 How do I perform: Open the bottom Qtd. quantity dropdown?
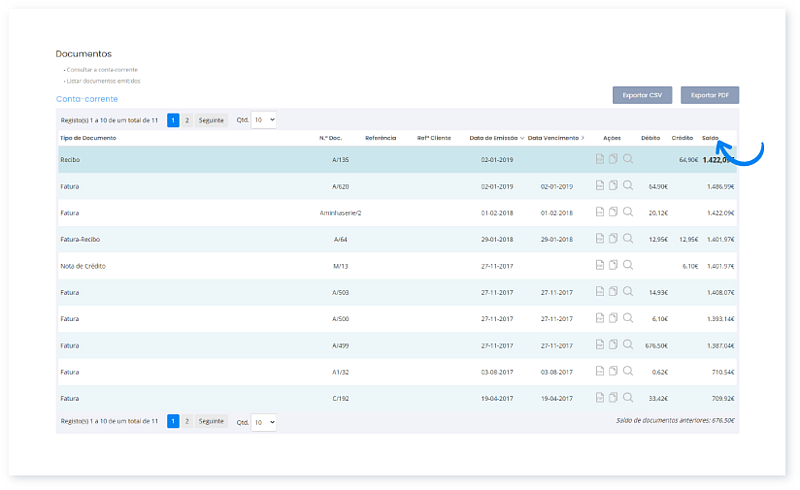click(264, 422)
